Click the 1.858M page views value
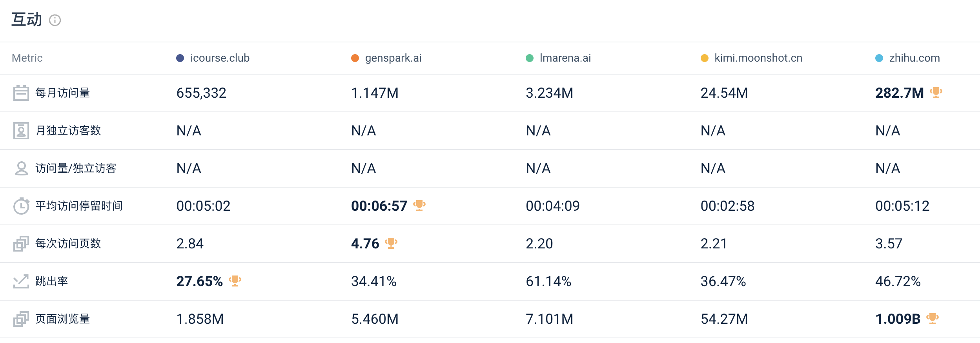The image size is (980, 343). coord(200,319)
